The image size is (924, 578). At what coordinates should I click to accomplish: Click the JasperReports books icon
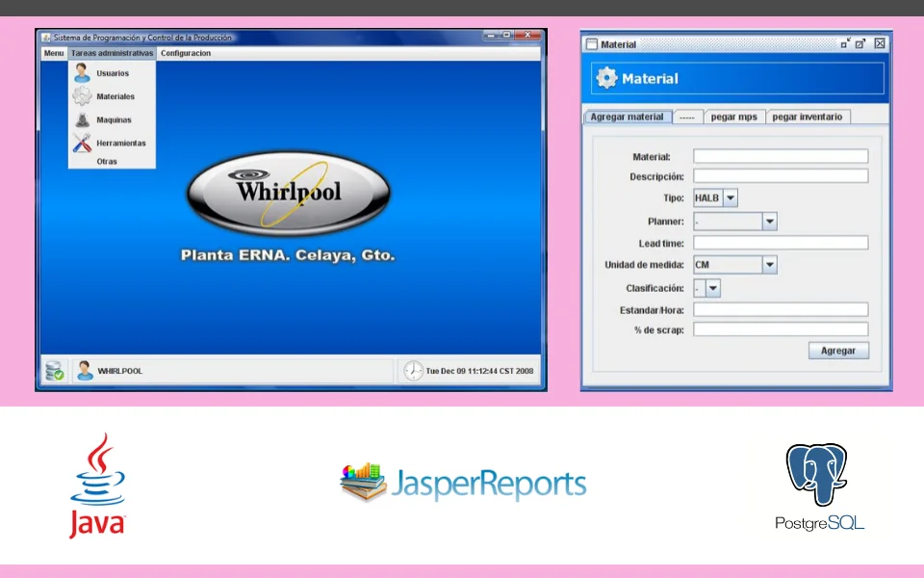tap(363, 482)
